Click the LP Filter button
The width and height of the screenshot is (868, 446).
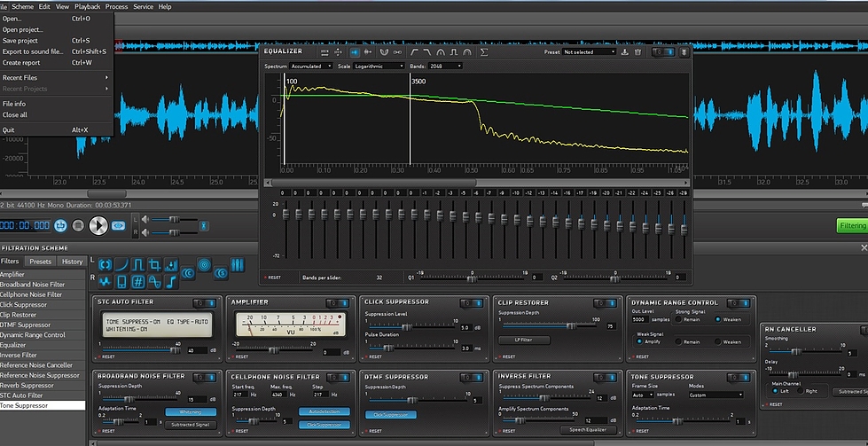coord(524,340)
